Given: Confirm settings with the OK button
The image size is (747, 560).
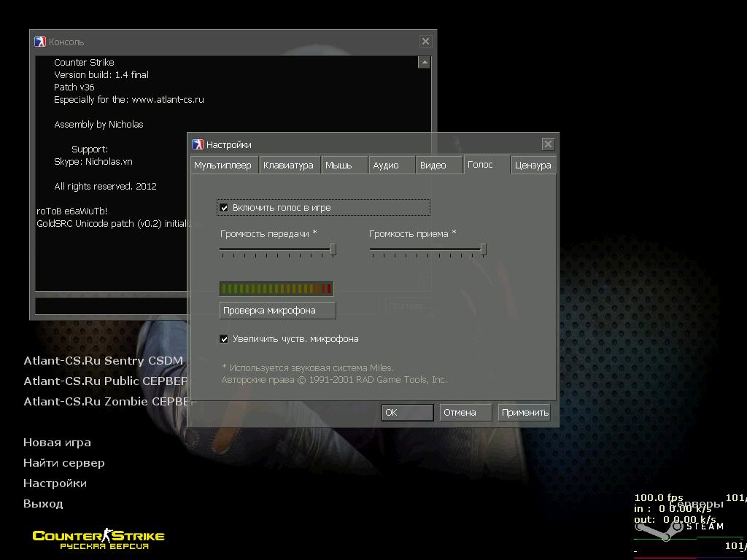Looking at the screenshot, I should tap(407, 413).
